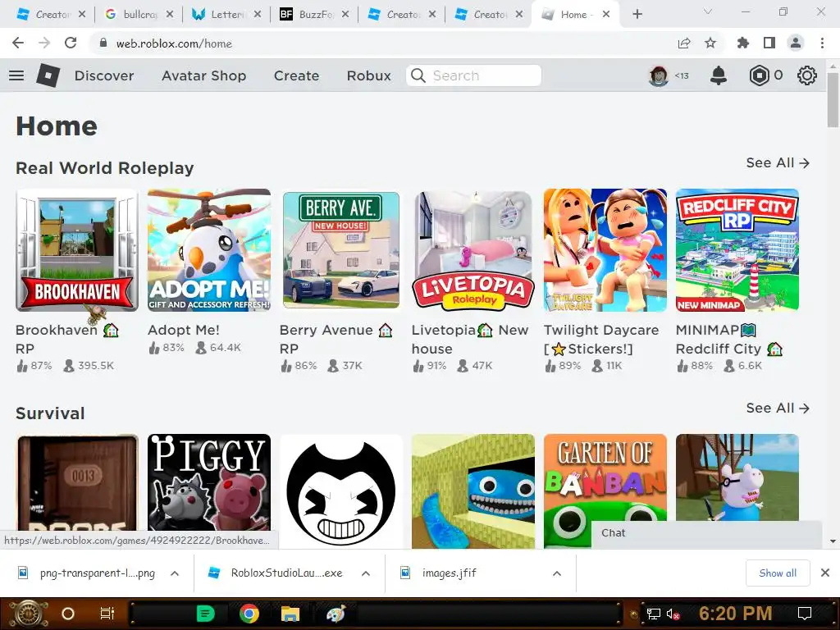View site lock info icon
840x630 pixels.
[103, 43]
